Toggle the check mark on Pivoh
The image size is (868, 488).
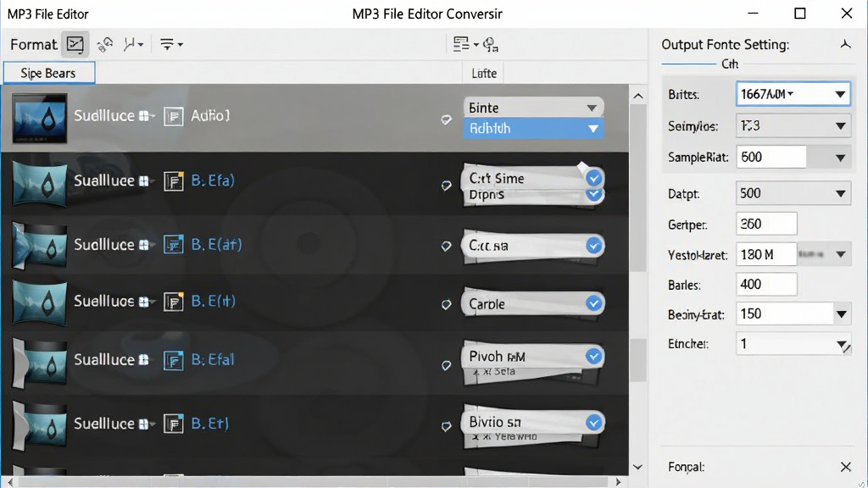pyautogui.click(x=594, y=357)
